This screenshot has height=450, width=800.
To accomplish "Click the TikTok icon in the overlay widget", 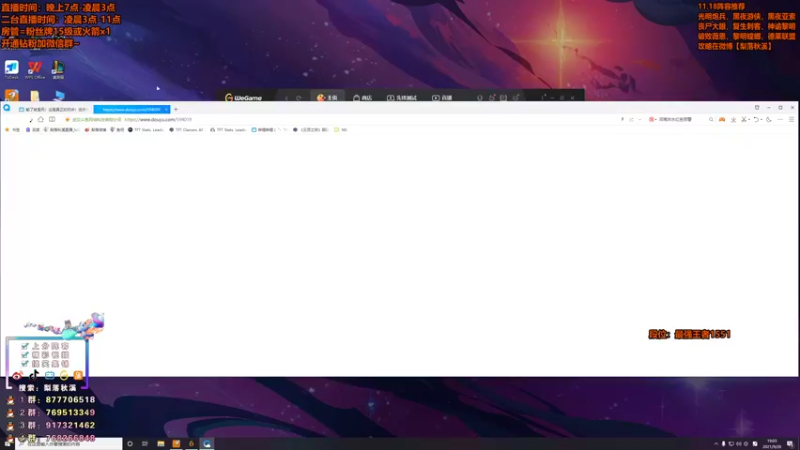I will click(x=34, y=375).
